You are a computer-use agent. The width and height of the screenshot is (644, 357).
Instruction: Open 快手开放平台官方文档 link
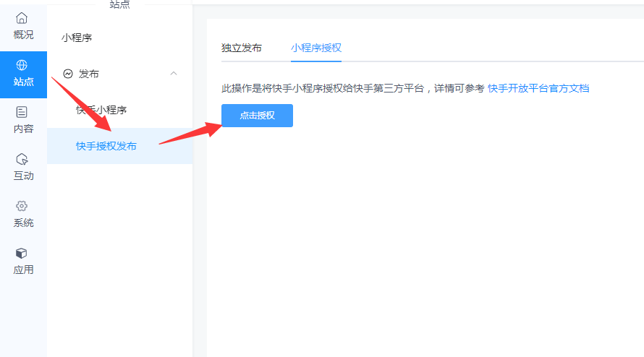coord(538,88)
